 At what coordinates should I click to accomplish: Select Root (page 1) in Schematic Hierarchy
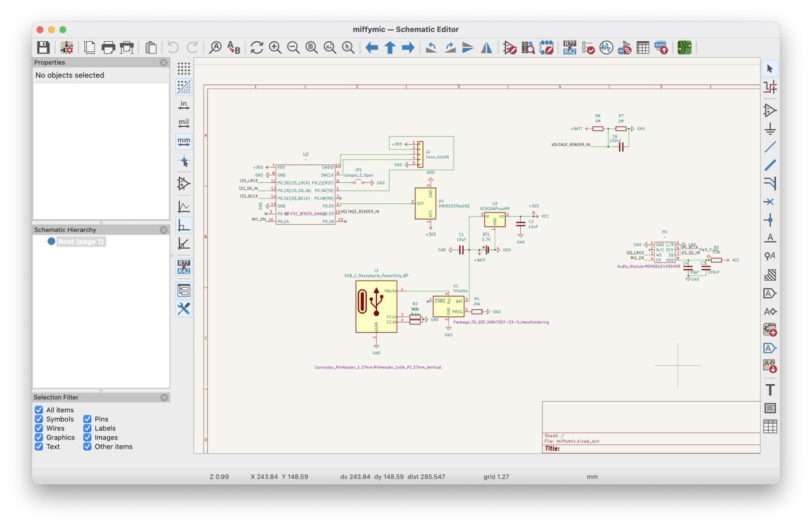click(81, 242)
